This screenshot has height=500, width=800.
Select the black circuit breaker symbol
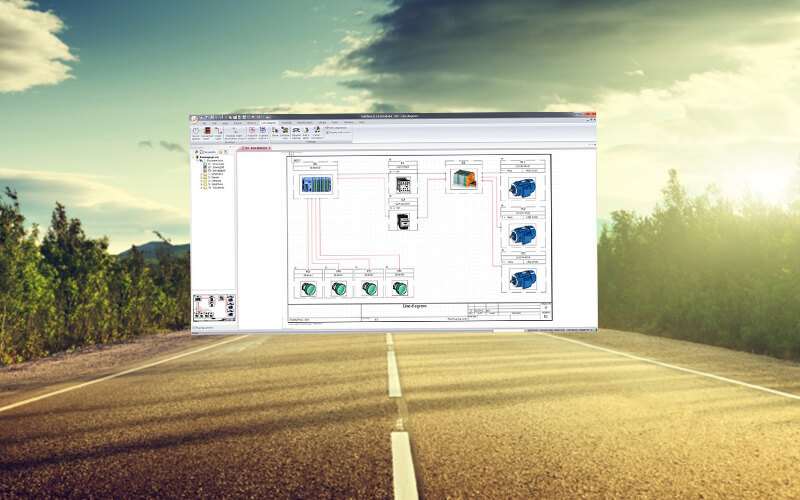[x=403, y=221]
